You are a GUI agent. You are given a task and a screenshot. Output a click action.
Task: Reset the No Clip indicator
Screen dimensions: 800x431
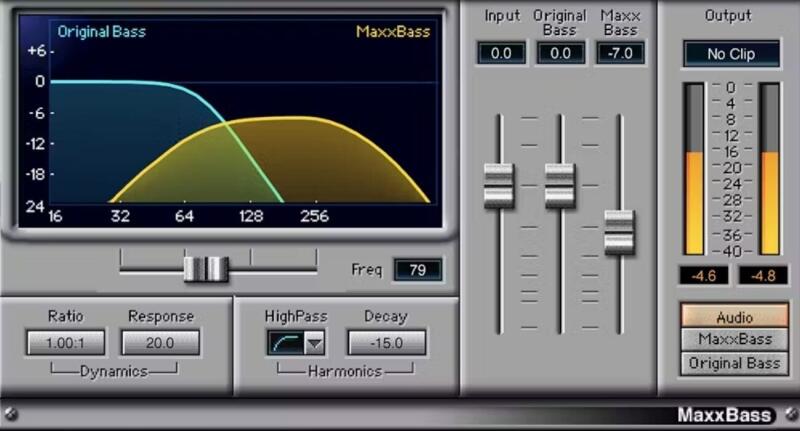[x=732, y=54]
